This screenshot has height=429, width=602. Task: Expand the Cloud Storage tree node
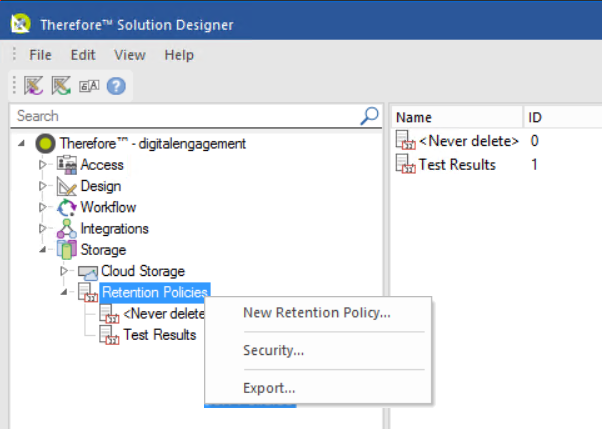64,271
